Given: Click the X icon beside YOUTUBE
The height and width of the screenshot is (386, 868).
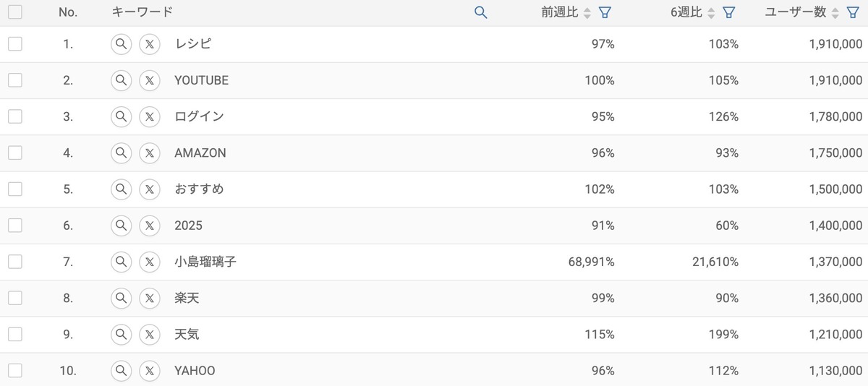Looking at the screenshot, I should point(149,80).
